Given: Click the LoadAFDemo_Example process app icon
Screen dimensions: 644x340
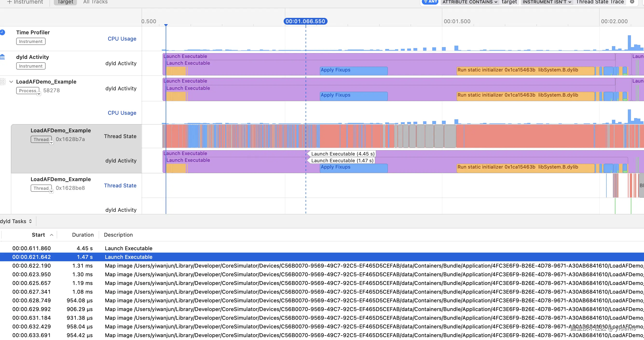Looking at the screenshot, I should [x=3, y=82].
